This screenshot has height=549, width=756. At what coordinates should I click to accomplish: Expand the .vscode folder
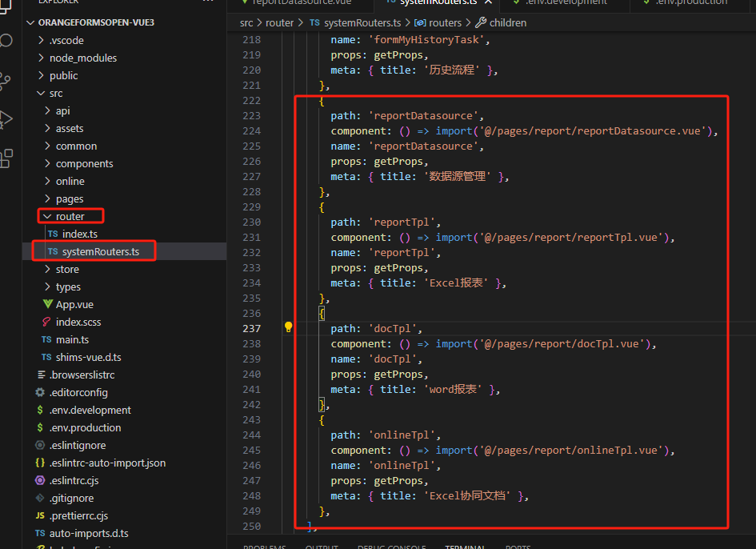coord(41,41)
